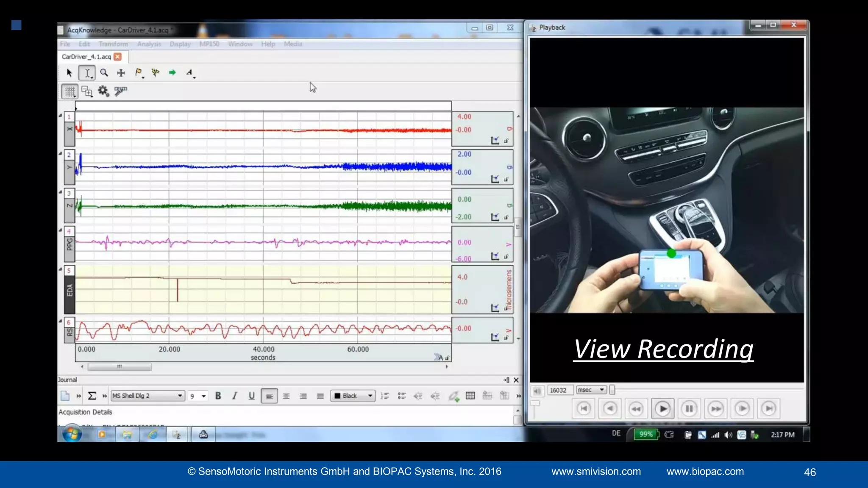
Task: Click autoscale icon for channel Y
Action: [x=495, y=179]
